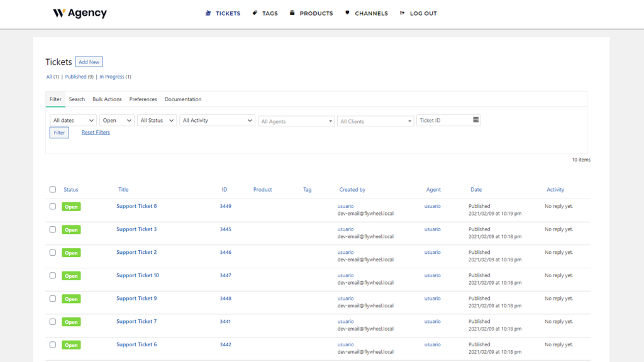Viewport: 644px width, 362px height.
Task: Expand the All Status dropdown
Action: (x=157, y=120)
